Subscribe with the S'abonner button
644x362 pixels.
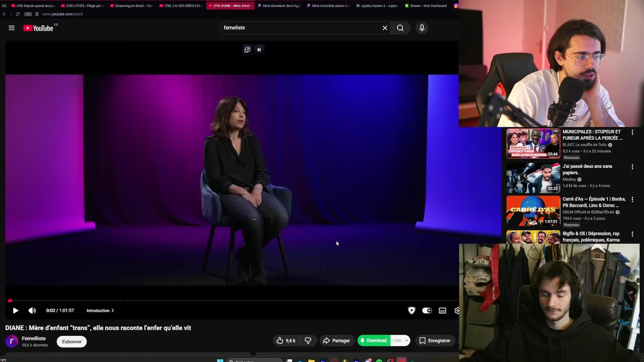(71, 341)
